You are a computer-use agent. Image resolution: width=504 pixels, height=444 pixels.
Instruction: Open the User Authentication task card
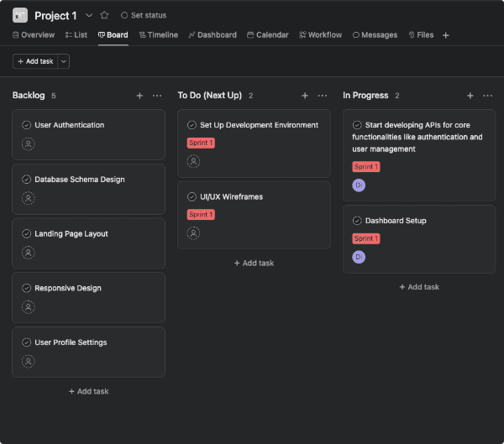pos(89,134)
